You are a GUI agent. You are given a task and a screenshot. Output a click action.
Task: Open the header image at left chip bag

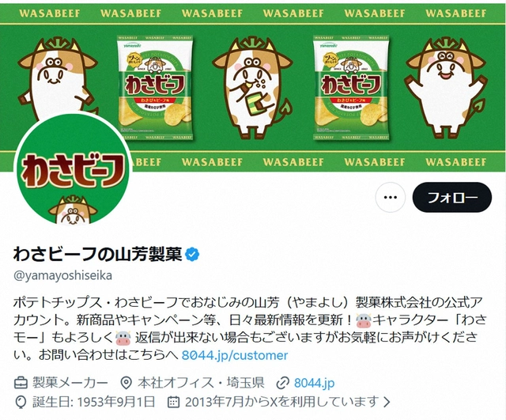click(155, 88)
